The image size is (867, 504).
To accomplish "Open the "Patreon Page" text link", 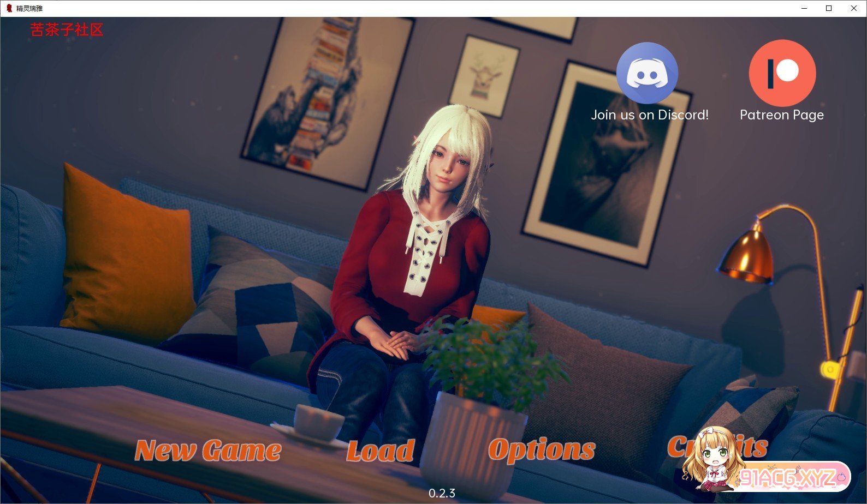I will point(781,115).
